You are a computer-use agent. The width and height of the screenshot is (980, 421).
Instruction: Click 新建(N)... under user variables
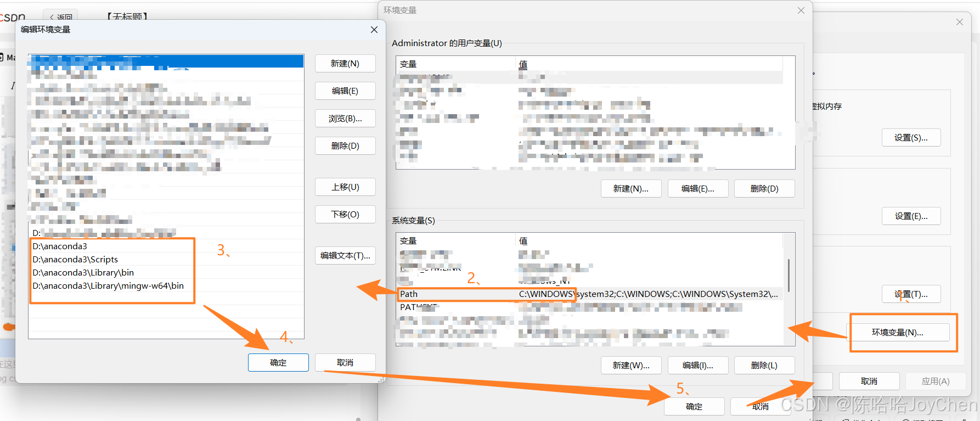631,189
